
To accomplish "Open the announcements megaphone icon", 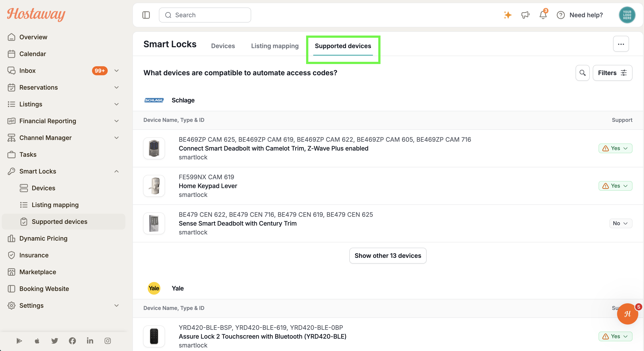I will [525, 15].
